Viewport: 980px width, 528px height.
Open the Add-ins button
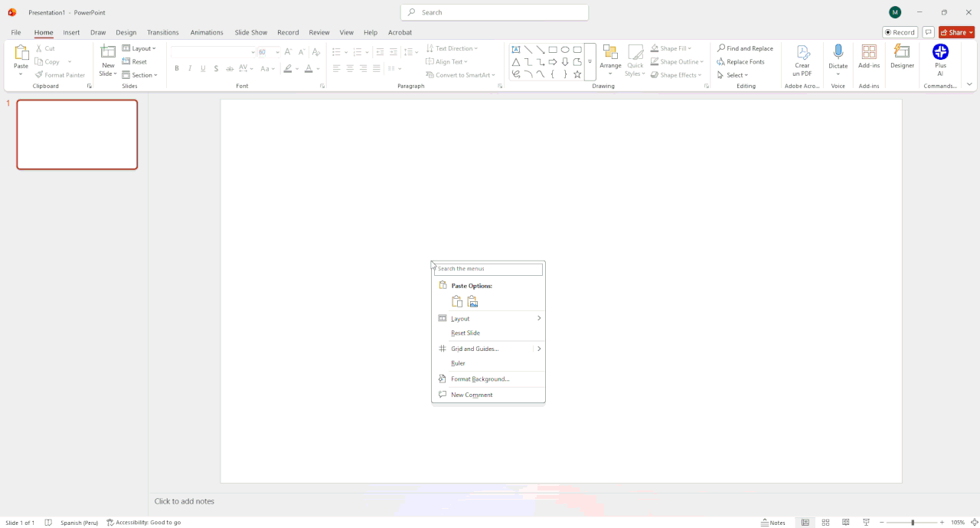[869, 57]
